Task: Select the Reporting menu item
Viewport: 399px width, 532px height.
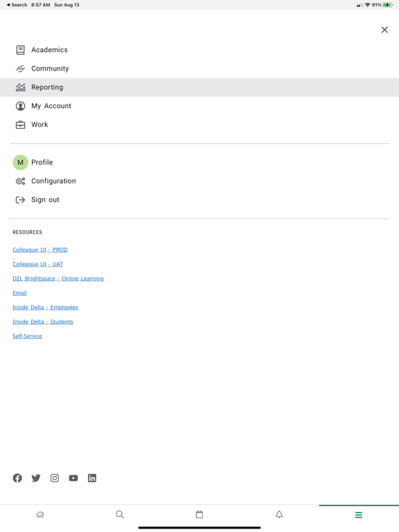Action: [199, 87]
